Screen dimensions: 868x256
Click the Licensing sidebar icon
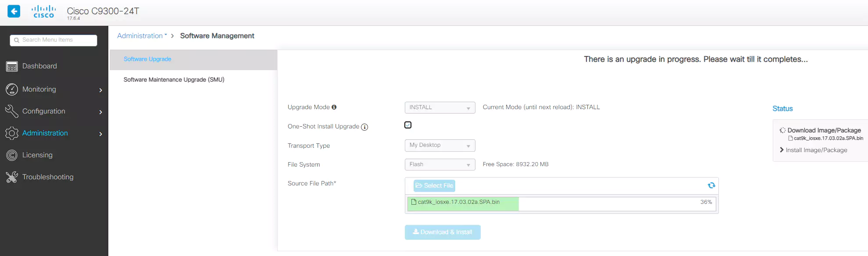(x=12, y=155)
